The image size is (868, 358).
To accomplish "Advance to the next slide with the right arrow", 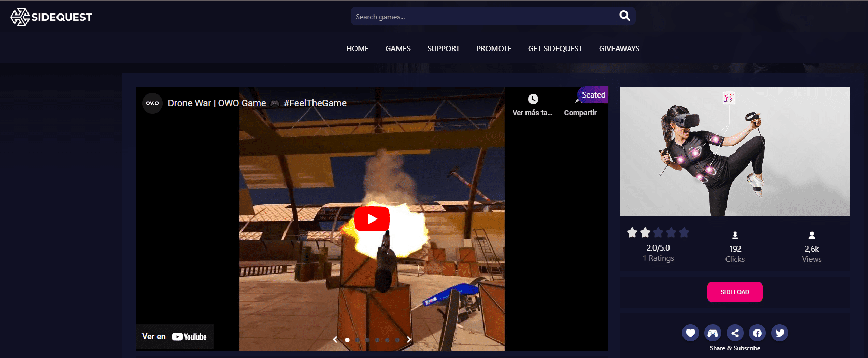I will (x=409, y=340).
